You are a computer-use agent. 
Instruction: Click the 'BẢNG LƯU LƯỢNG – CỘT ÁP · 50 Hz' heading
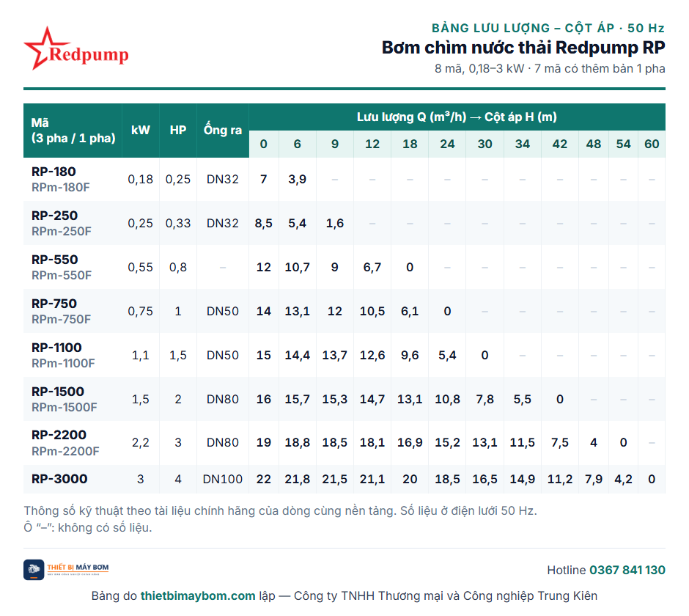548,28
